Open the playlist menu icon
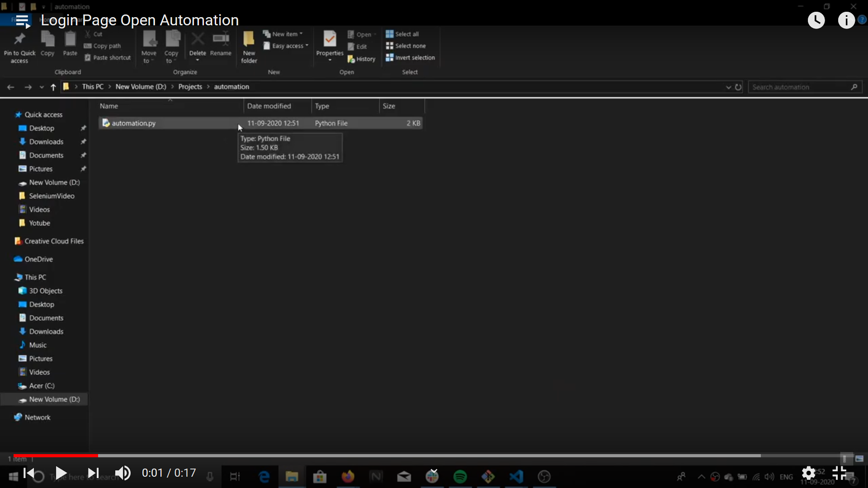The width and height of the screenshot is (868, 488). tap(22, 21)
